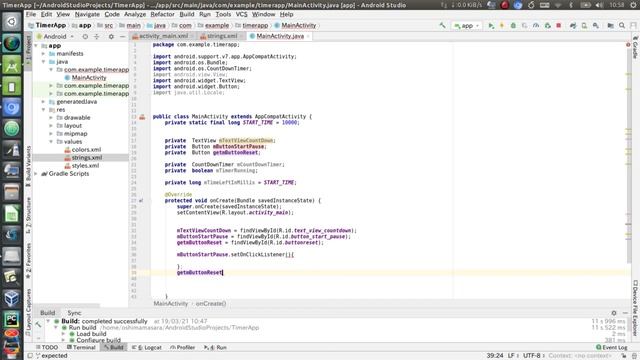
Task: Click Apply Changes lightning icon
Action: (502, 25)
